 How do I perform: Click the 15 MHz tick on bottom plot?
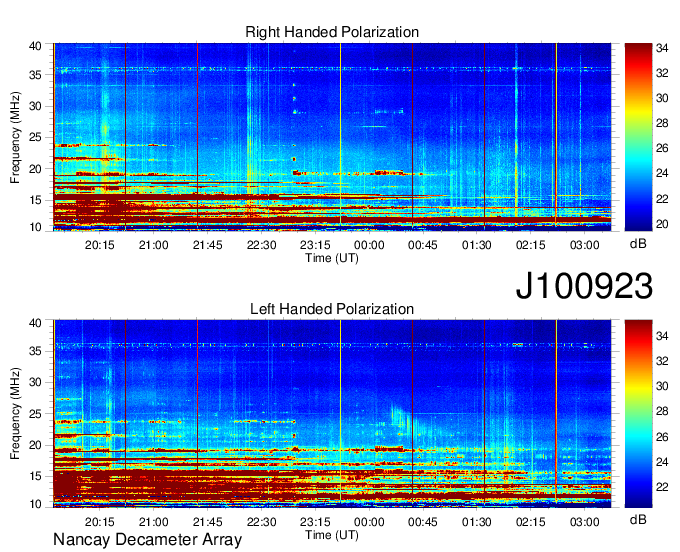pos(35,476)
